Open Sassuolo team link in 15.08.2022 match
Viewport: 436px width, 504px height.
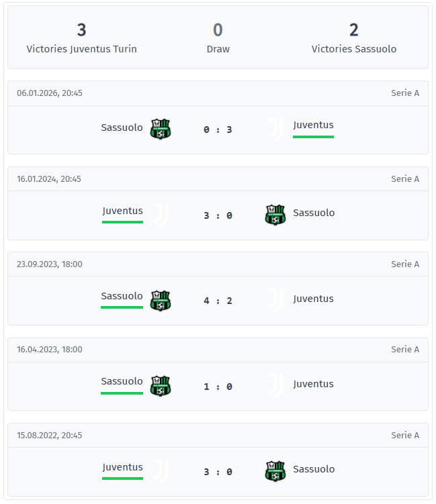(314, 469)
